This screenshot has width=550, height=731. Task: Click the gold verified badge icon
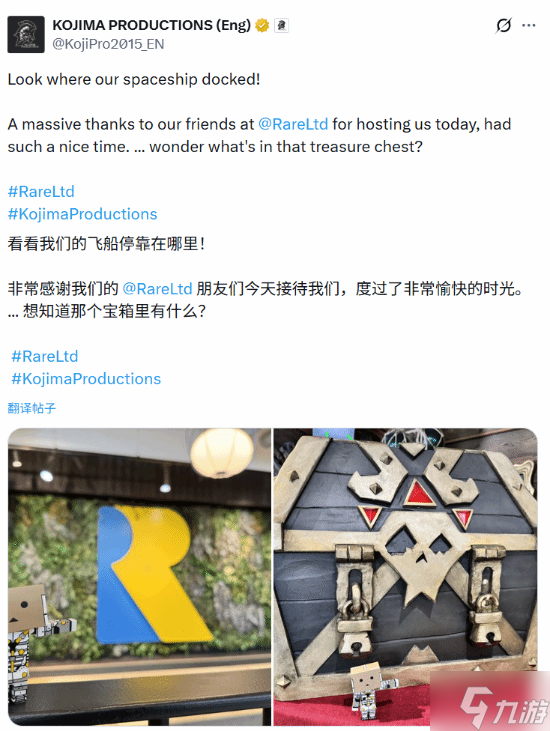coord(262,25)
